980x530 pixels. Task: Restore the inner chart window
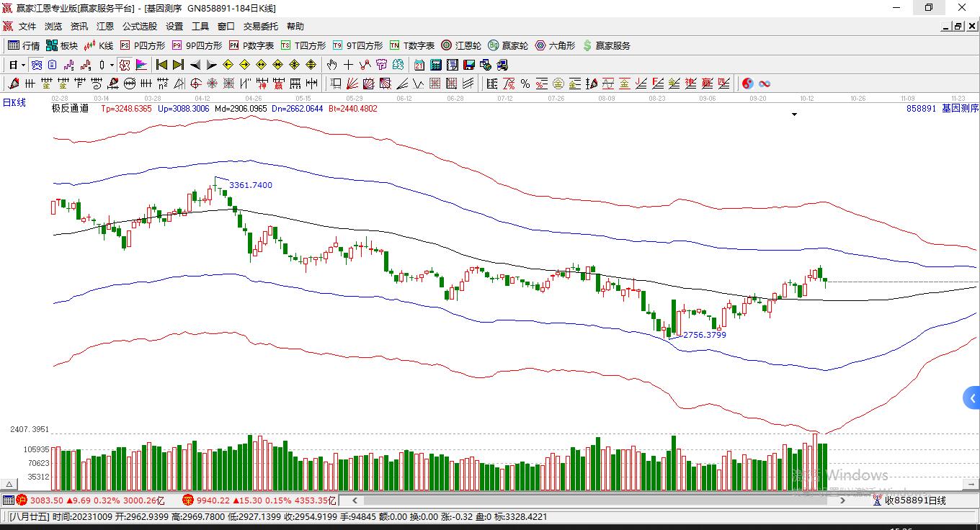tap(958, 26)
